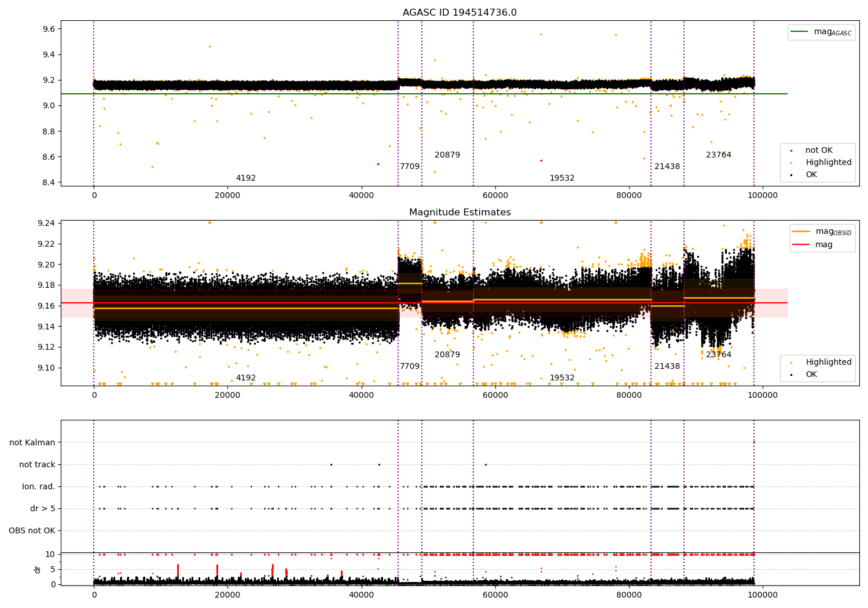Image resolution: width=868 pixels, height=608 pixels.
Task: Click obsid label 21438 in top plot
Action: click(x=667, y=167)
